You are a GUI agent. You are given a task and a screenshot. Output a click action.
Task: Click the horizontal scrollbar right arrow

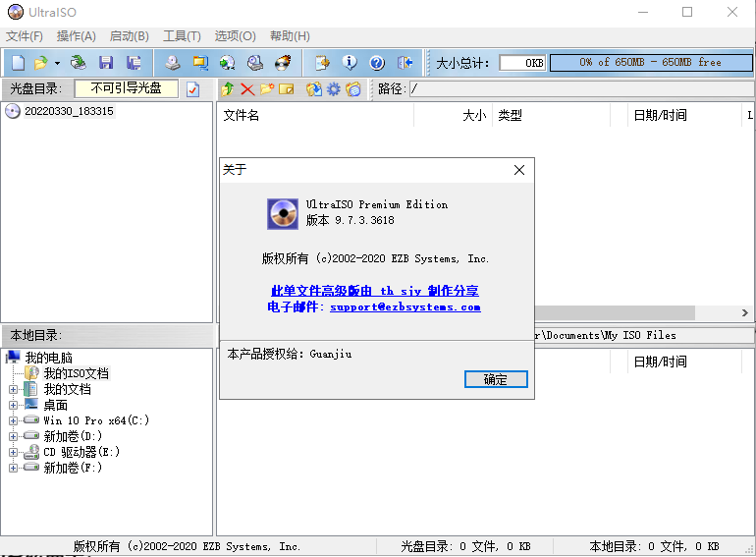click(x=745, y=313)
